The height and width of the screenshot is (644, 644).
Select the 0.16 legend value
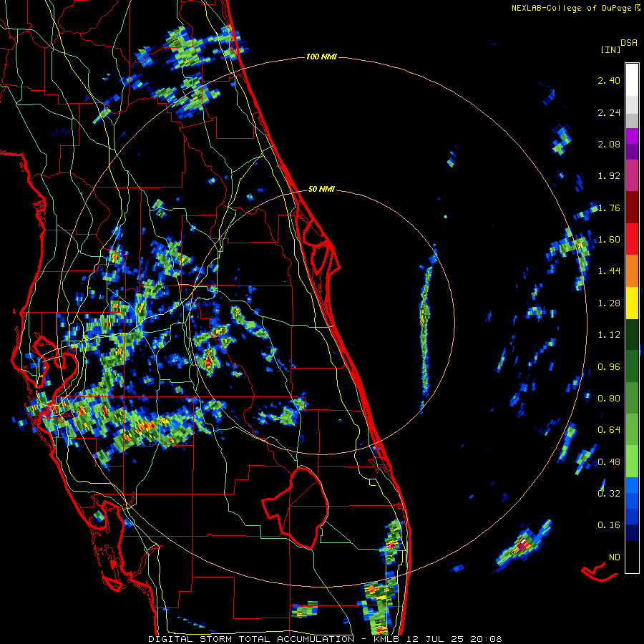[x=609, y=525]
